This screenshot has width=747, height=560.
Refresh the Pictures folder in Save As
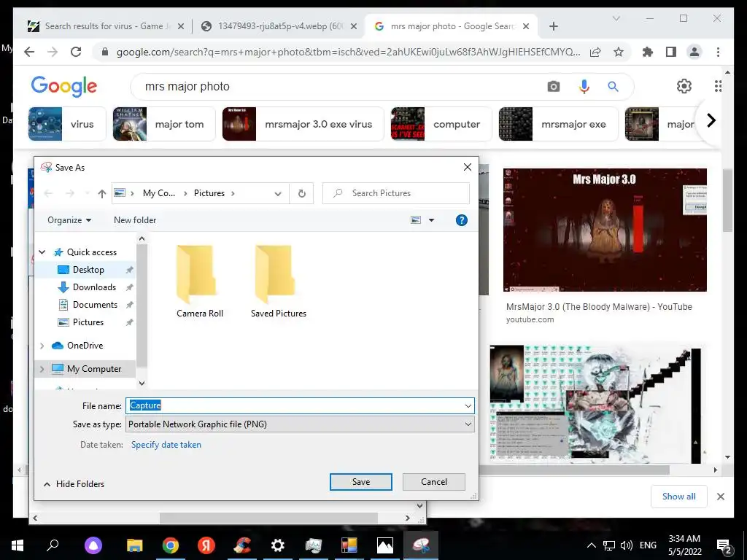tap(301, 193)
